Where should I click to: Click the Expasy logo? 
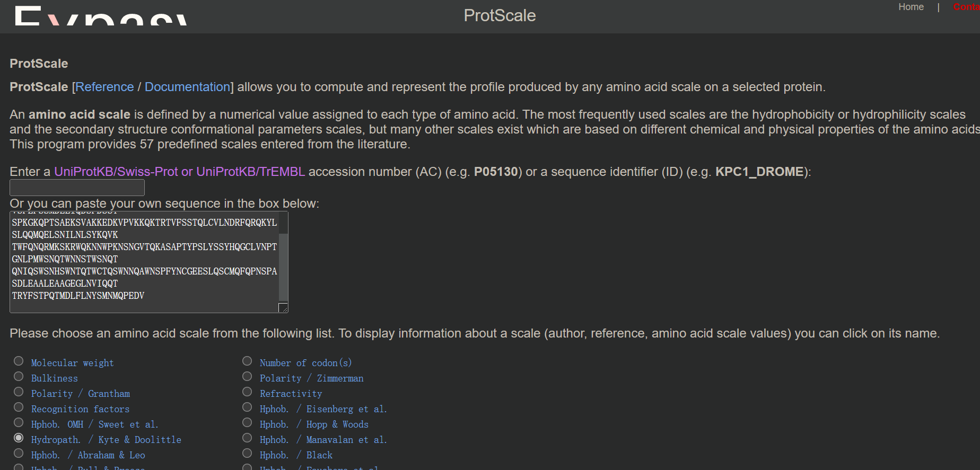(x=101, y=16)
